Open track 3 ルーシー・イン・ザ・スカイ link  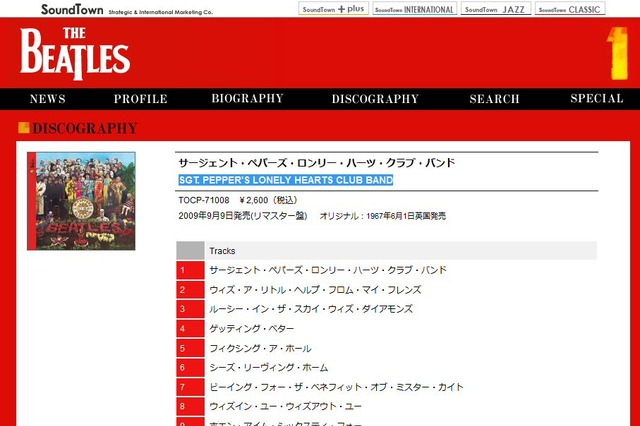point(311,309)
